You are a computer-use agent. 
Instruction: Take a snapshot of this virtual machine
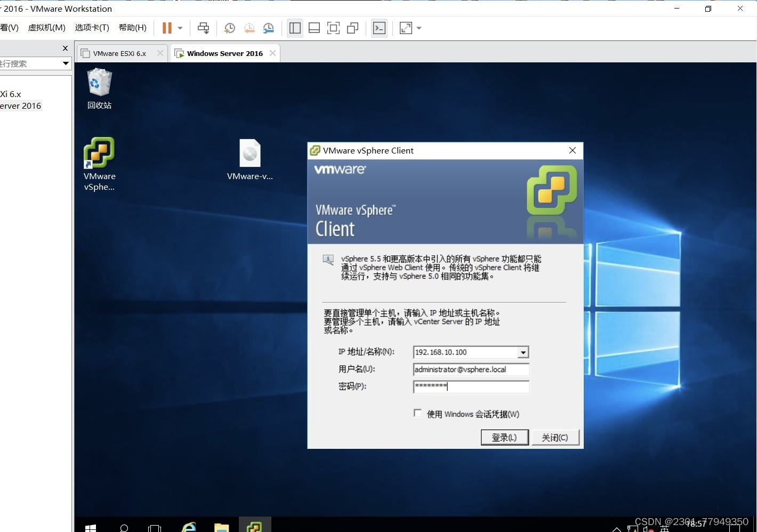coord(230,28)
